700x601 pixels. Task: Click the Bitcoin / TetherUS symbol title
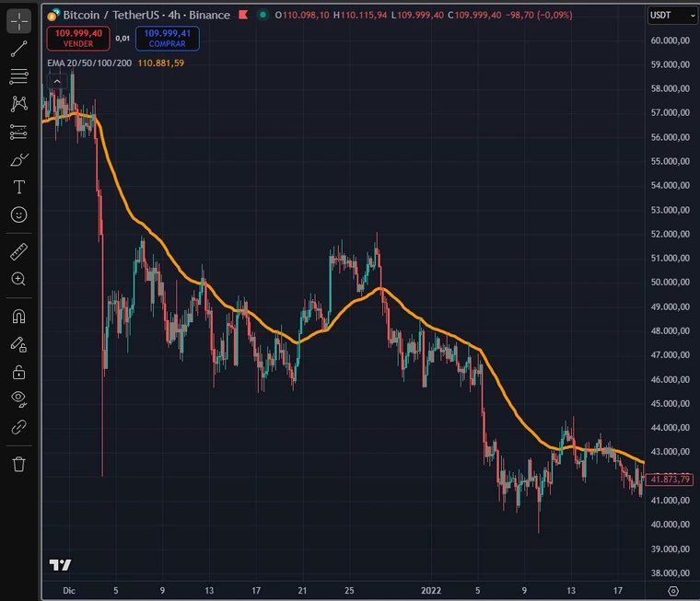111,15
